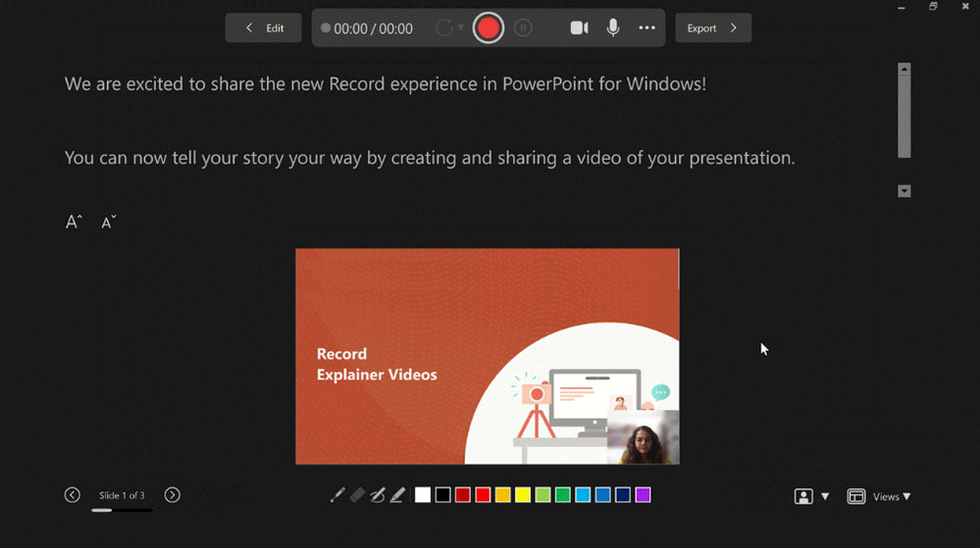Screen dimensions: 980x548
Task: Minimize the recording window
Action: [902, 7]
